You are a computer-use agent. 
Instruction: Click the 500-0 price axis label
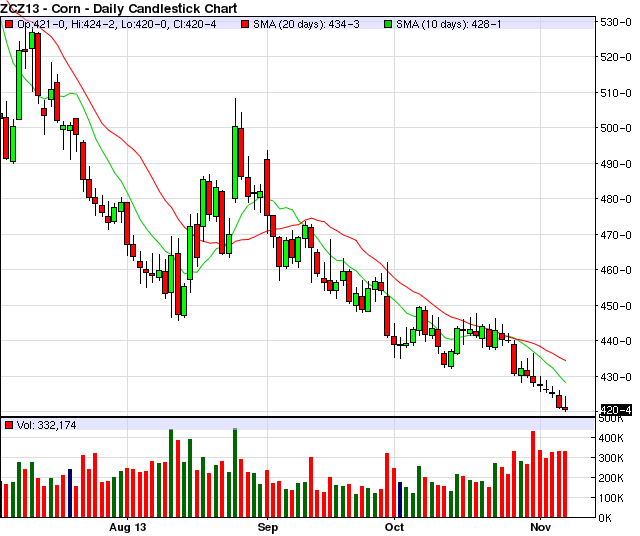coord(616,128)
